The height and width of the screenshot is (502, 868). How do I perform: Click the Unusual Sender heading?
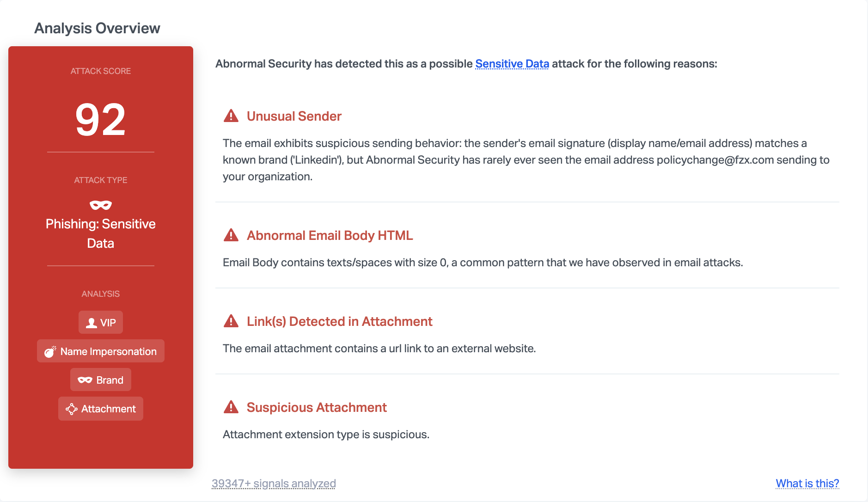294,116
